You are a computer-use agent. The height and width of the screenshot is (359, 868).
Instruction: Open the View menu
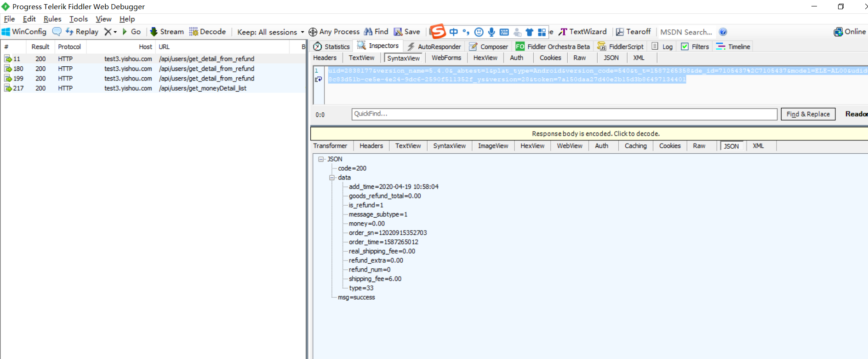click(x=103, y=19)
